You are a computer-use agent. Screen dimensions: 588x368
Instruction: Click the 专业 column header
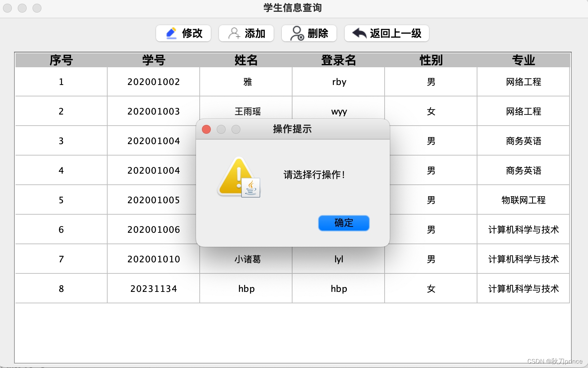coord(523,60)
